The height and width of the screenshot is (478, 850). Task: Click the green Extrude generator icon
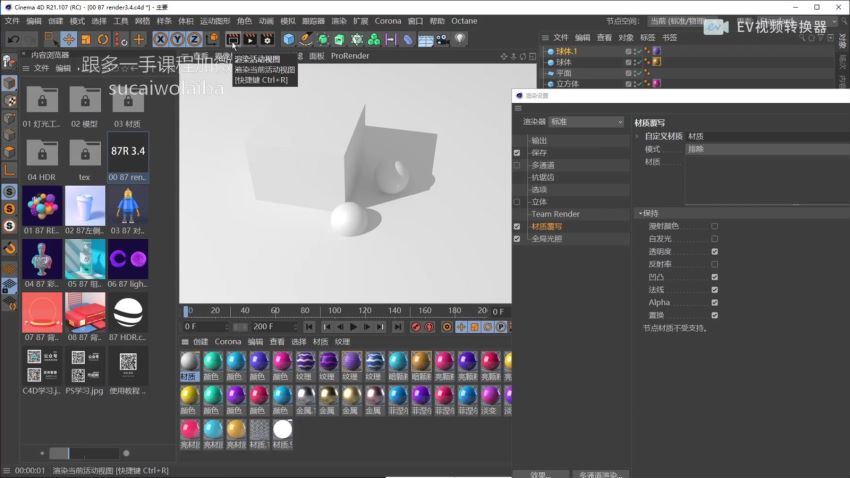[x=339, y=40]
